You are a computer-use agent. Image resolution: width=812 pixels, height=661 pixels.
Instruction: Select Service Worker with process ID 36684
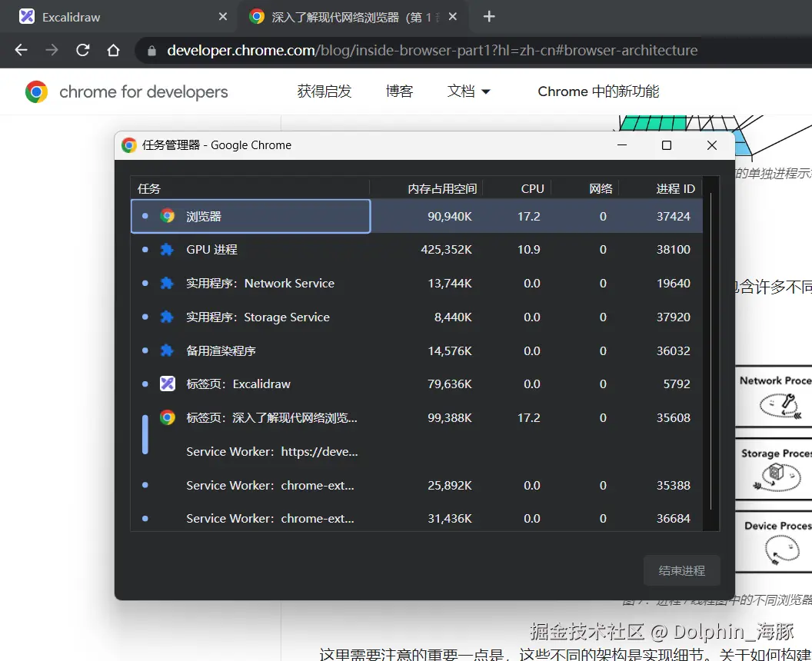[417, 518]
